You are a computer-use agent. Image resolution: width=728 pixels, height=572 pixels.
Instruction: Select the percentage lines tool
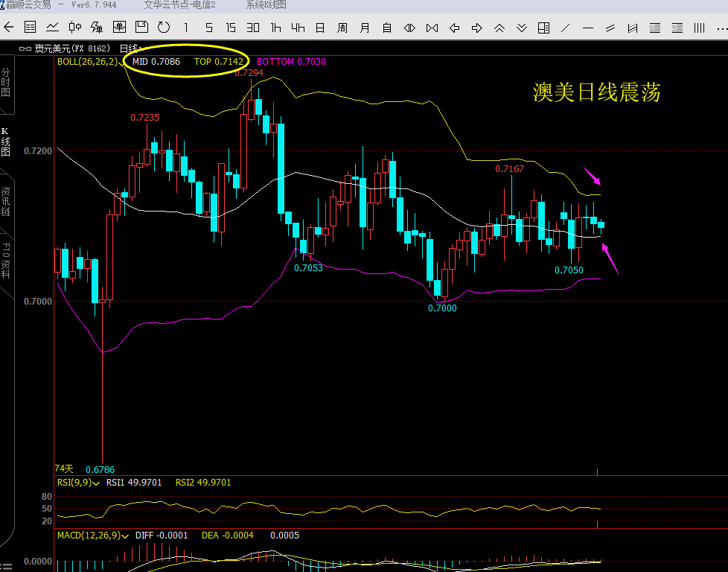pyautogui.click(x=677, y=28)
